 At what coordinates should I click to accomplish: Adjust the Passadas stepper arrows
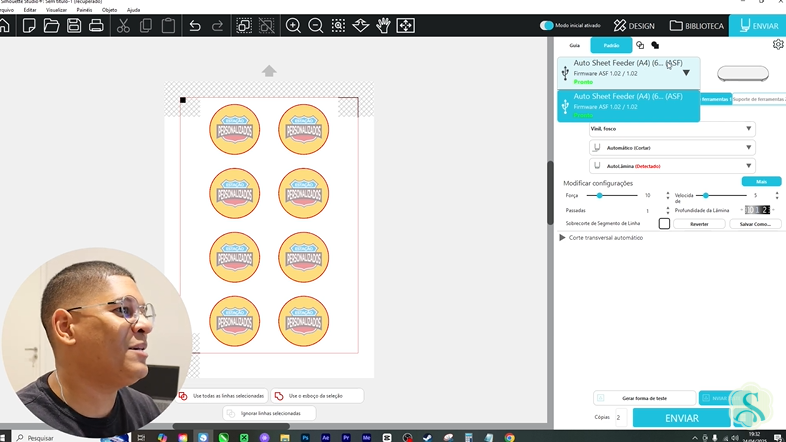tap(668, 210)
